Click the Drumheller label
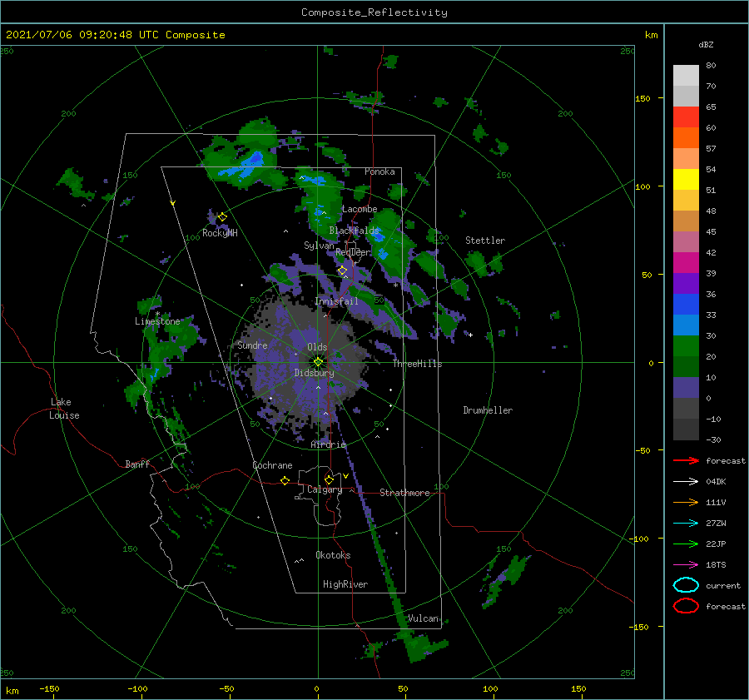Screen dimensions: 749x700 pos(488,410)
